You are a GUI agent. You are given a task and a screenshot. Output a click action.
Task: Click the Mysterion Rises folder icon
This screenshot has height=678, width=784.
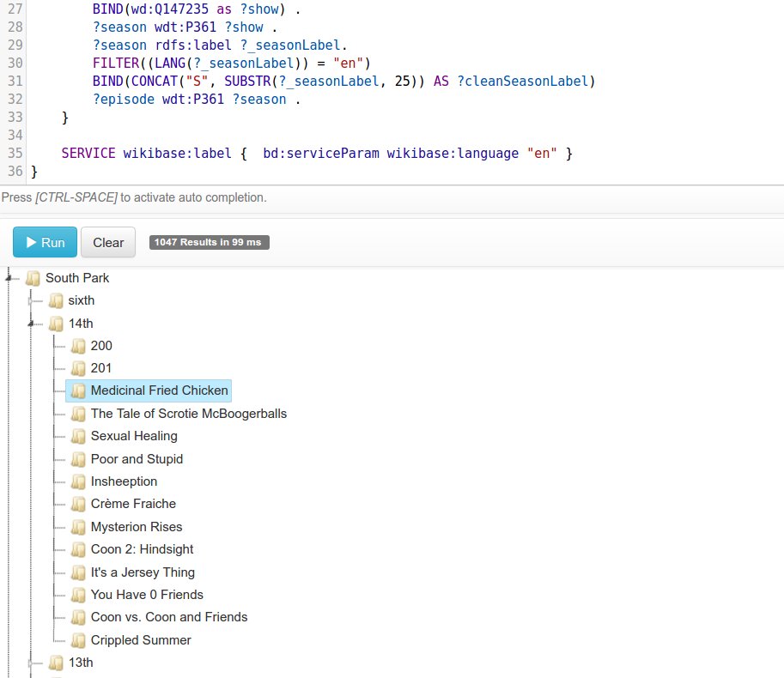coord(78,528)
